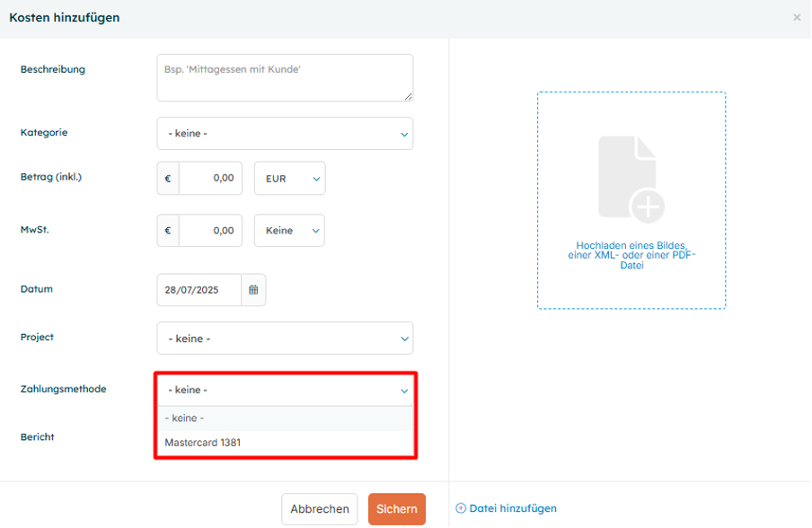
Task: Click the plus icon beside Datei hinzufügen
Action: pos(461,508)
